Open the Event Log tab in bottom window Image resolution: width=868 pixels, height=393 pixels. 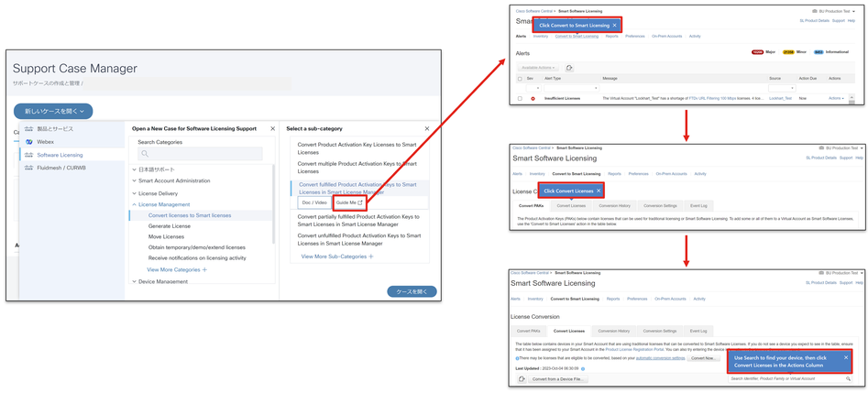[698, 331]
